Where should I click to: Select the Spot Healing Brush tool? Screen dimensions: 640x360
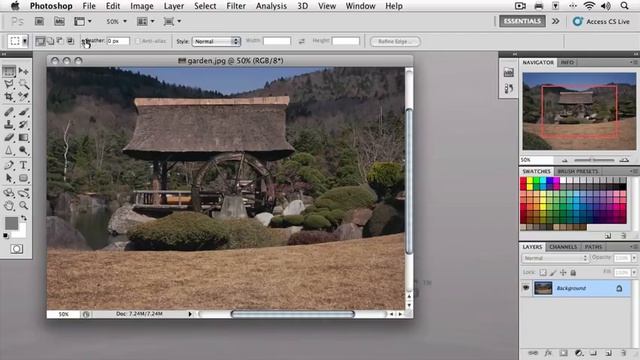tap(9, 112)
